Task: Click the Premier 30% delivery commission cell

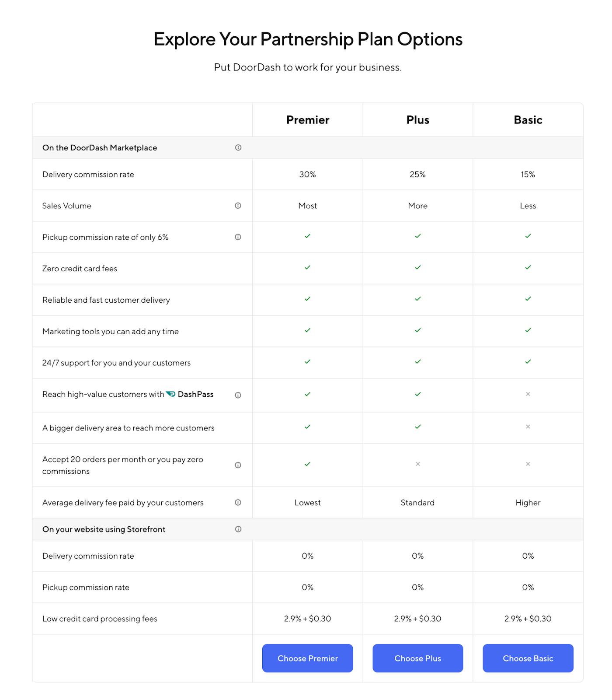Action: [x=307, y=174]
